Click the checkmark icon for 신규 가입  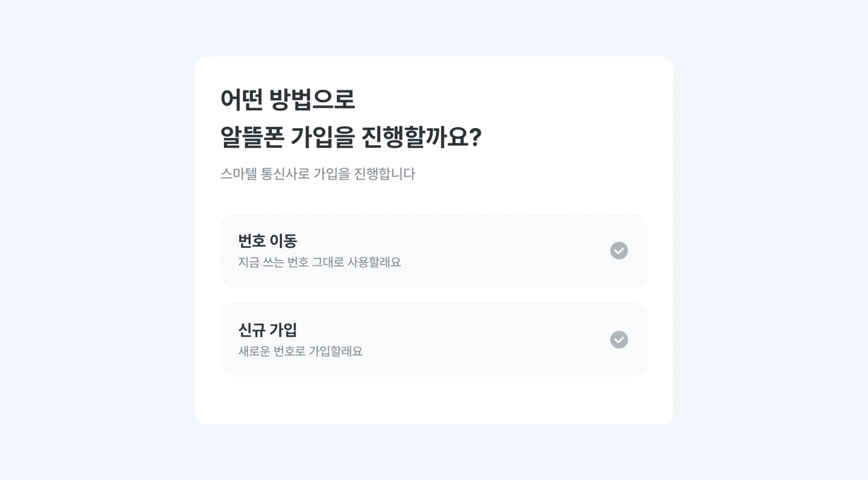[619, 340]
